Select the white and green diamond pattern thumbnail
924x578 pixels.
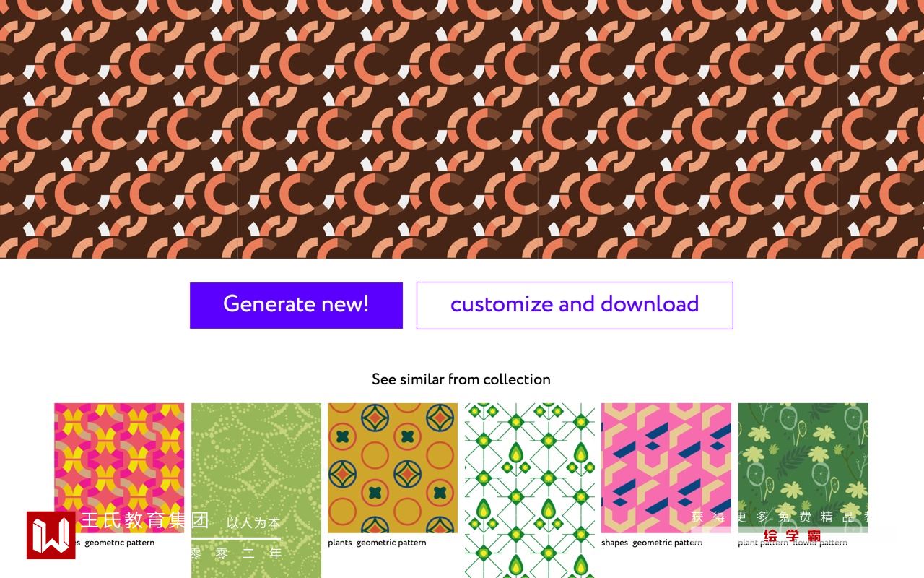tap(530, 491)
